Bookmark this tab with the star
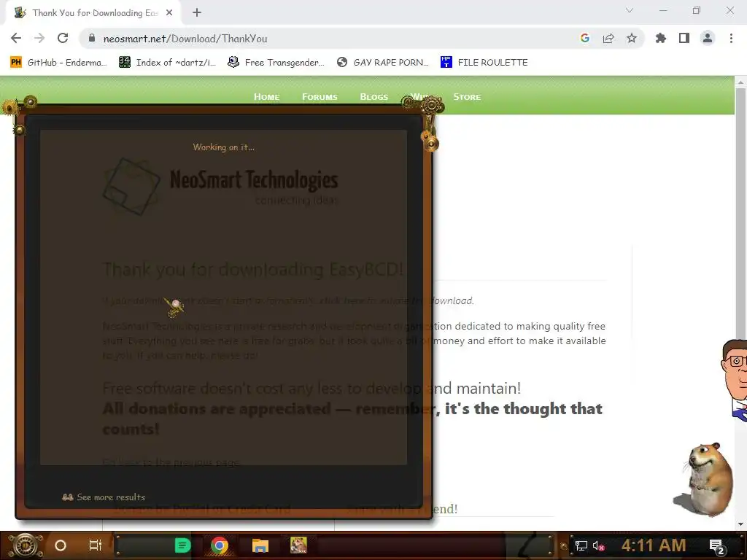The width and height of the screenshot is (747, 560). [x=632, y=38]
